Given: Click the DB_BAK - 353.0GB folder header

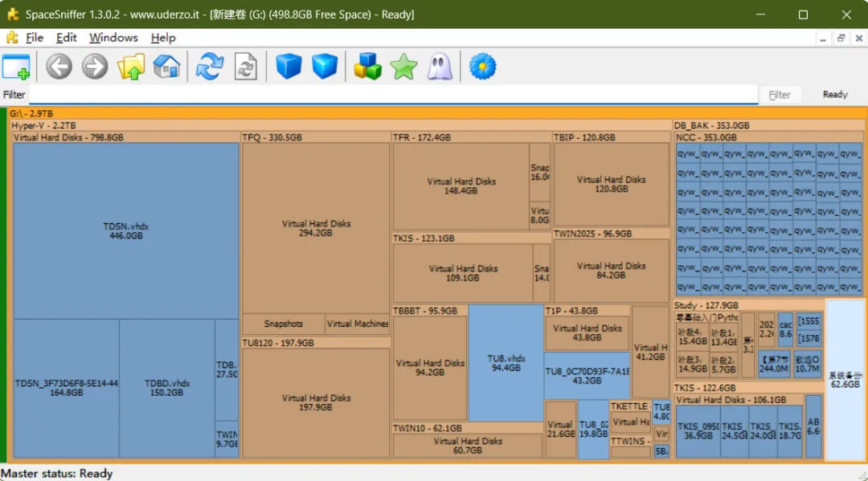Looking at the screenshot, I should coord(768,125).
